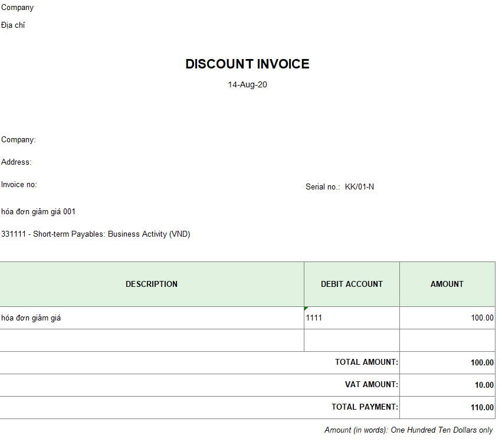Click the serial number KK/01-N
The width and height of the screenshot is (502, 448).
pos(359,187)
